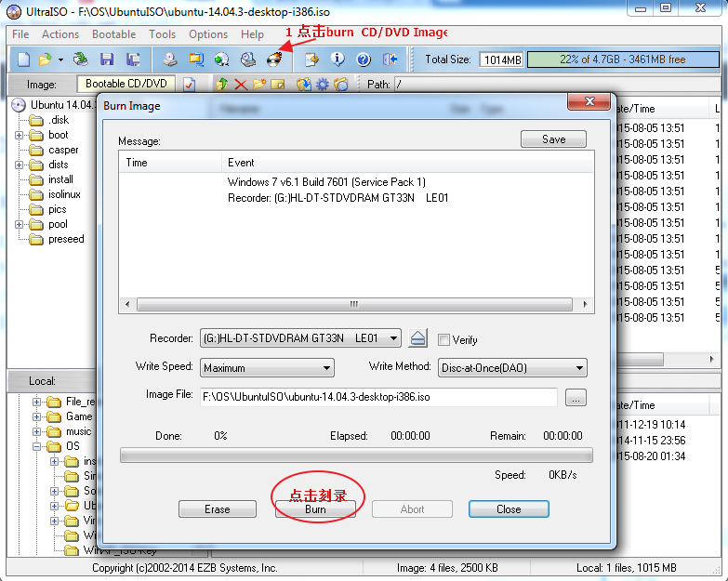
Task: Click the message list horizontal scrollbar thumb
Action: [355, 304]
